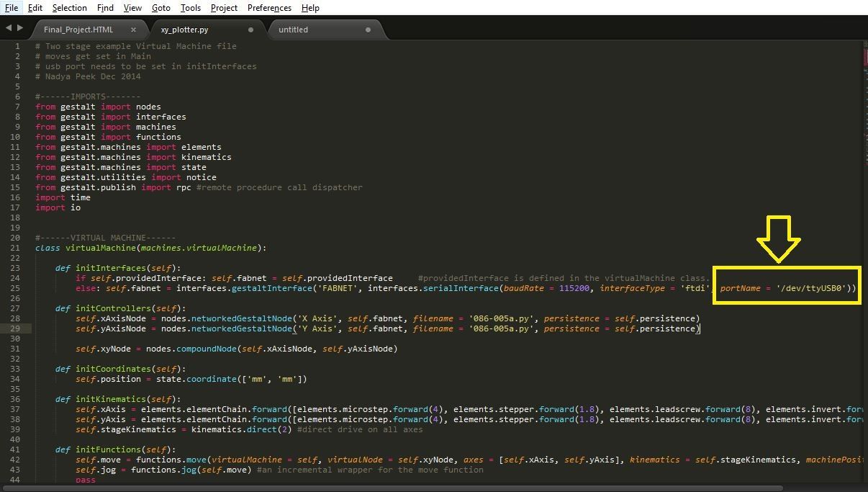Click 'baudRate = 115200' in line 25

click(x=548, y=288)
